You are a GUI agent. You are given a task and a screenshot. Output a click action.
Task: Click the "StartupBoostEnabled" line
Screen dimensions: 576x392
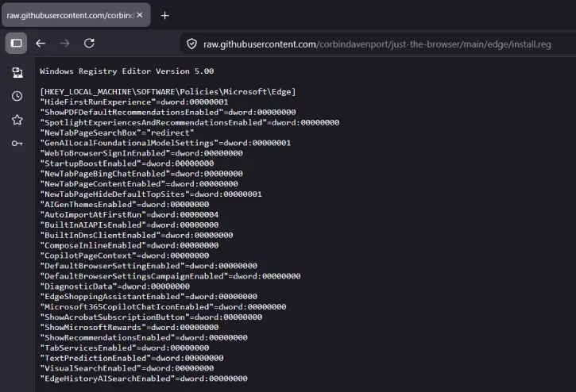127,163
